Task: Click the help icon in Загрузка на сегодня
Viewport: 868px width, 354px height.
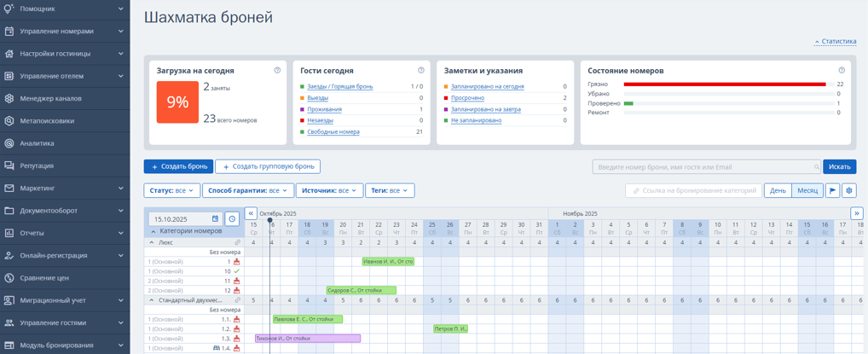Action: click(277, 71)
